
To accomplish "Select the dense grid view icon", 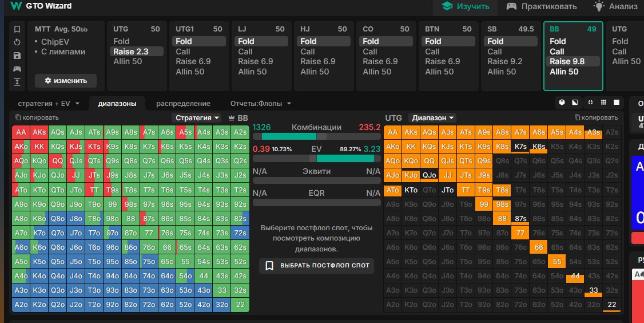I will click(x=603, y=103).
